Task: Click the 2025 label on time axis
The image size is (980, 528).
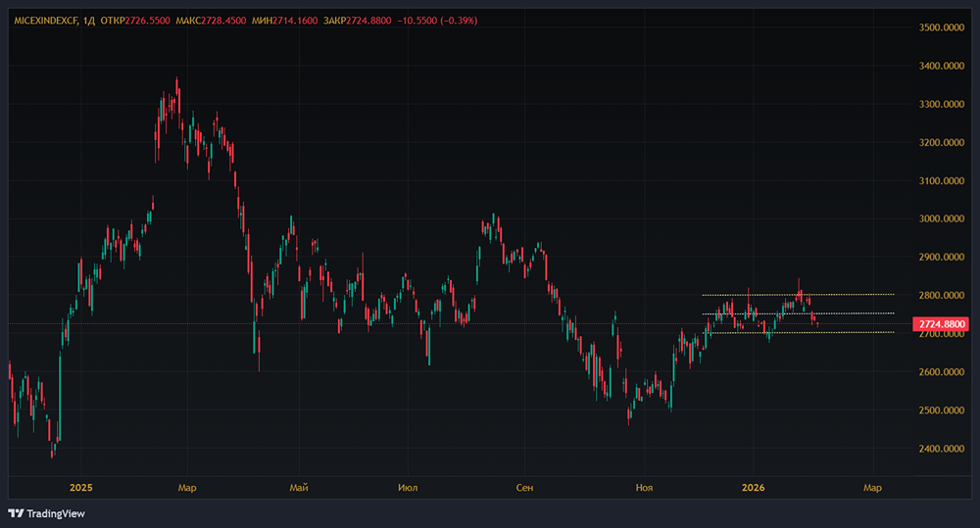Action: coord(80,487)
